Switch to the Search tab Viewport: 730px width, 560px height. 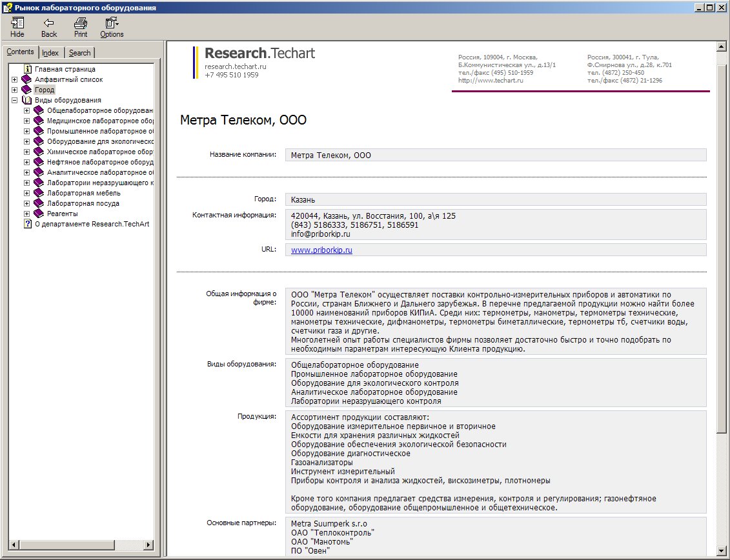click(79, 53)
